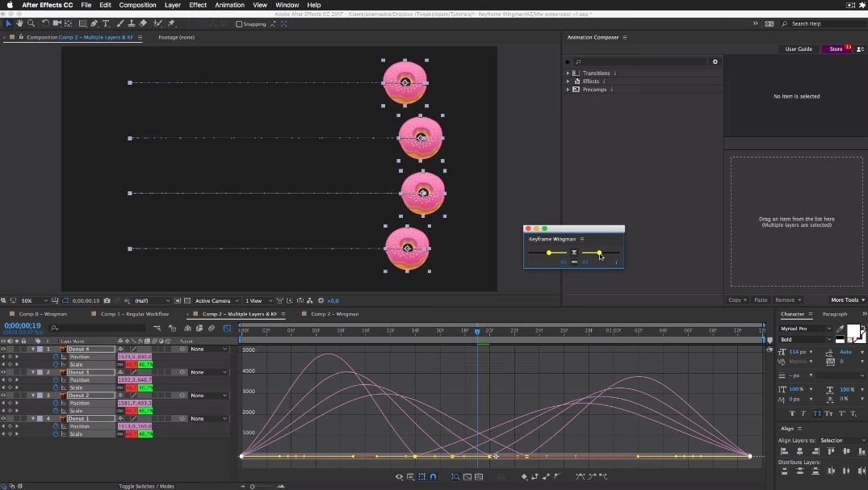Open the Myriad Pro font dropdown
The height and width of the screenshot is (490, 868).
[806, 329]
